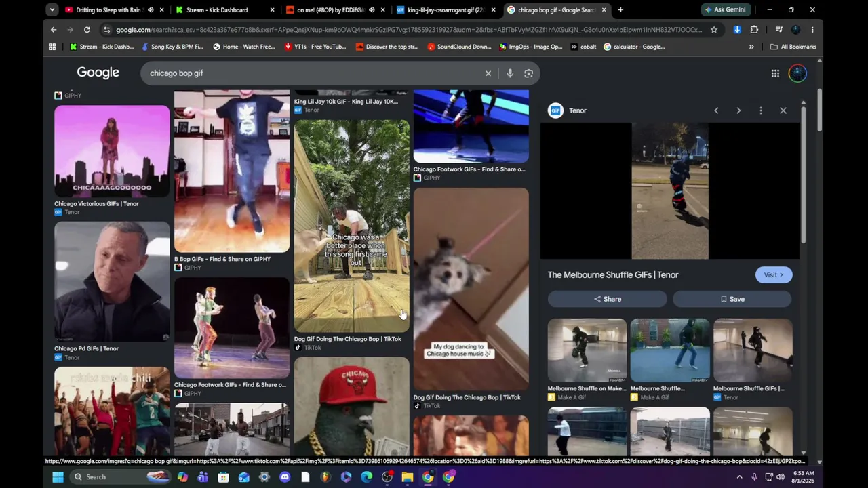Open the Google account profile avatar
Viewport: 868px width, 488px height.
pyautogui.click(x=797, y=73)
